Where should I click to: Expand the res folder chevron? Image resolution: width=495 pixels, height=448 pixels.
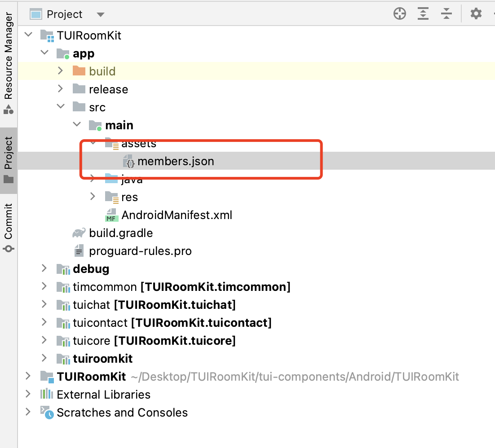[x=93, y=196]
